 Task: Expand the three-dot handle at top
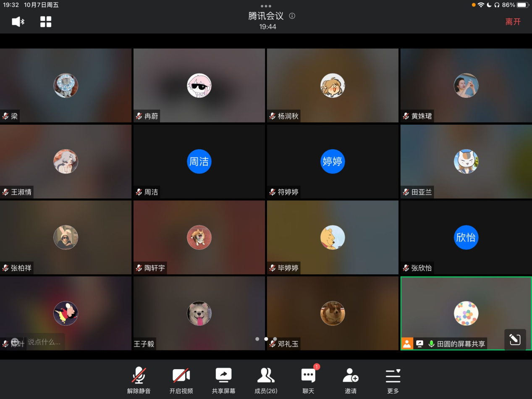coord(266,6)
